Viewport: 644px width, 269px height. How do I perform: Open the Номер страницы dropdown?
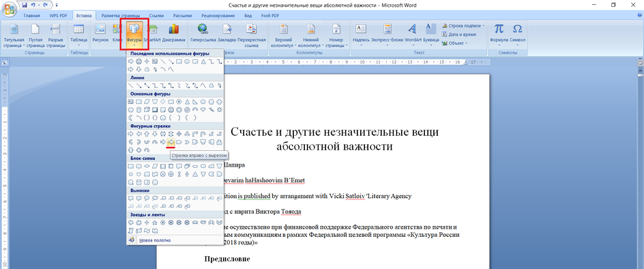[336, 36]
